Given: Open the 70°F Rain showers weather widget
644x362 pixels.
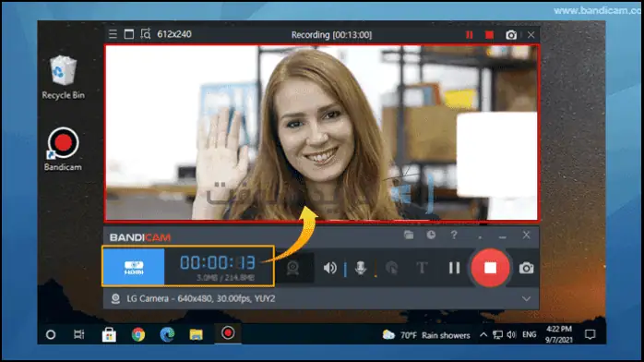Looking at the screenshot, I should (426, 335).
